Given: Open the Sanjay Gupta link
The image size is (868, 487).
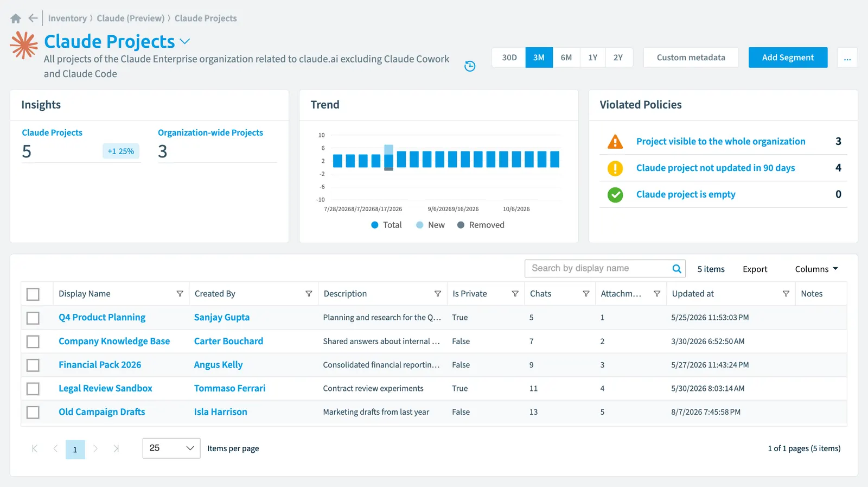Looking at the screenshot, I should click(x=222, y=318).
